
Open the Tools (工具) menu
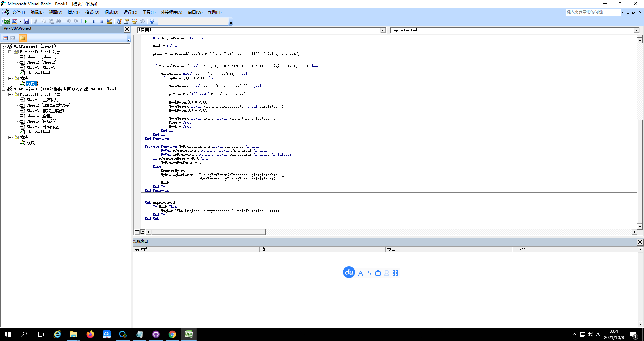tap(149, 12)
